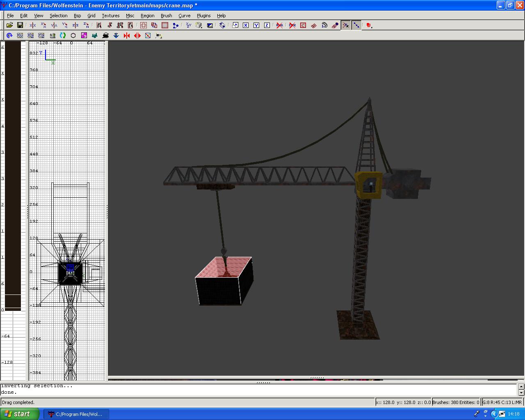Open the File menu

(x=10, y=16)
